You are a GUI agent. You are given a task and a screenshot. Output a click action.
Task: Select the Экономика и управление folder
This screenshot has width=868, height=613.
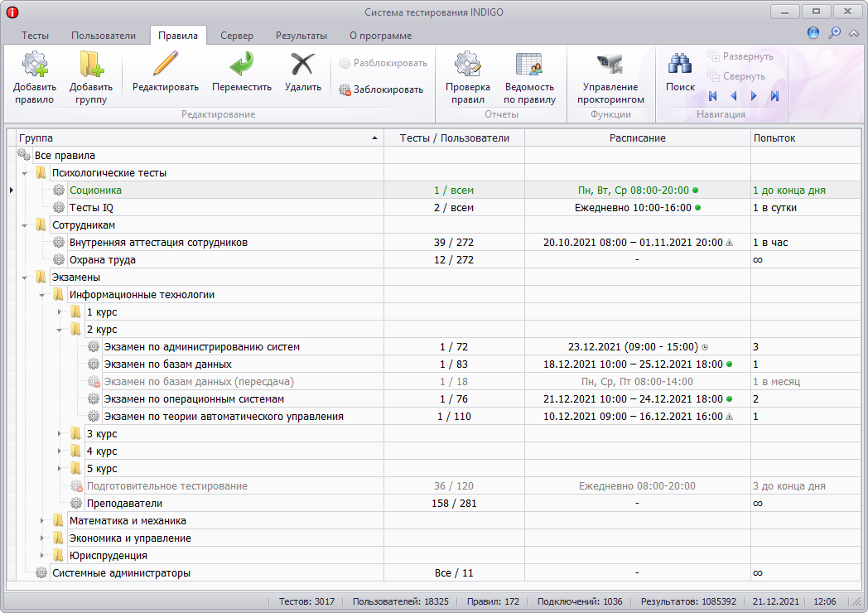(130, 538)
